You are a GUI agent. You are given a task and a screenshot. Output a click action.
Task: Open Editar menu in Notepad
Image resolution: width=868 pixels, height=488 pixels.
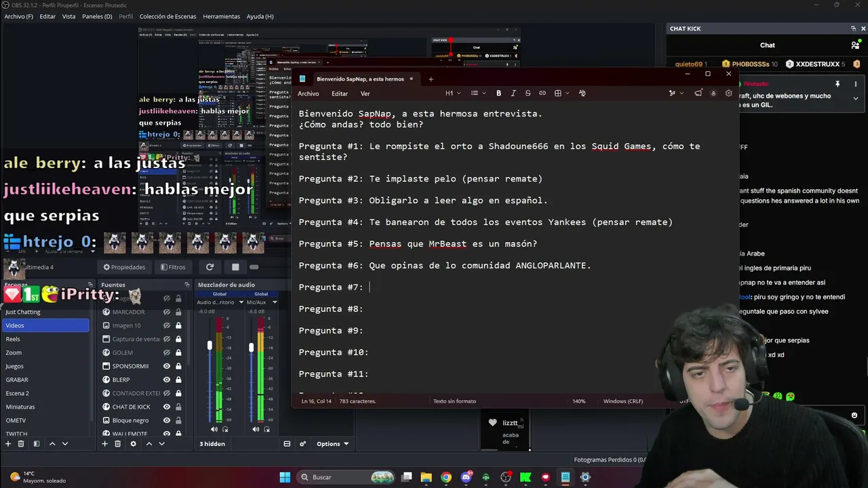pyautogui.click(x=340, y=94)
